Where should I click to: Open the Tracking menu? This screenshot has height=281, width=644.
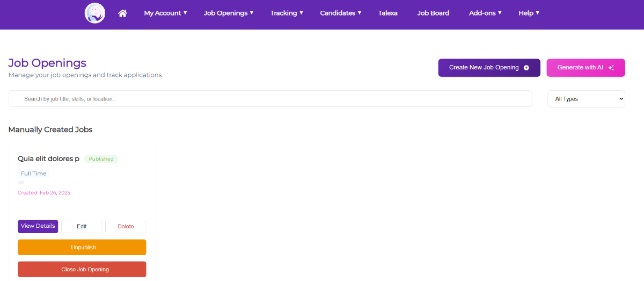287,13
